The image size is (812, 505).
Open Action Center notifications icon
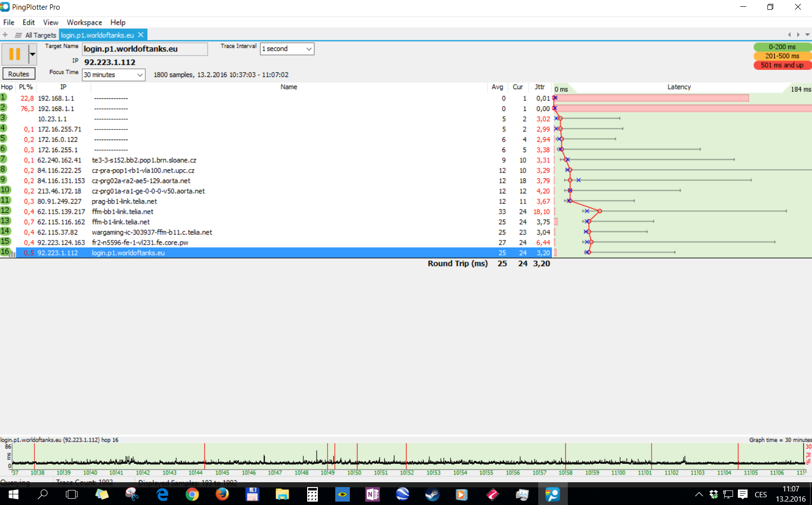click(x=743, y=494)
